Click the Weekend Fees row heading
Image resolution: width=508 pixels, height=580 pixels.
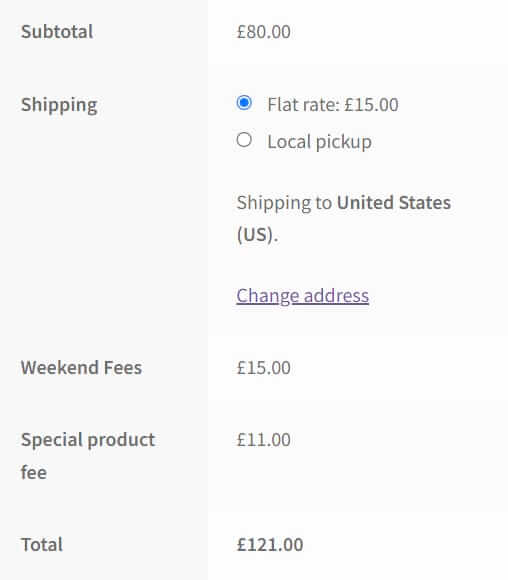pos(81,368)
